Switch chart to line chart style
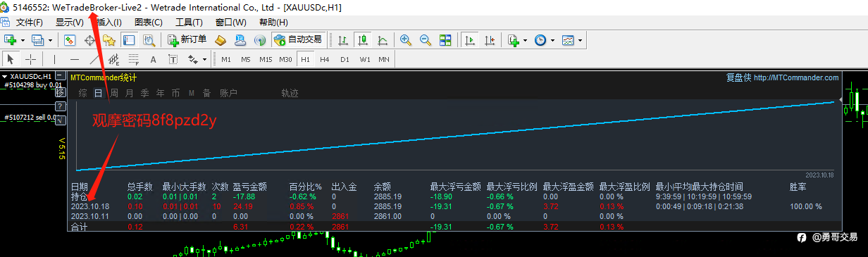 click(383, 40)
